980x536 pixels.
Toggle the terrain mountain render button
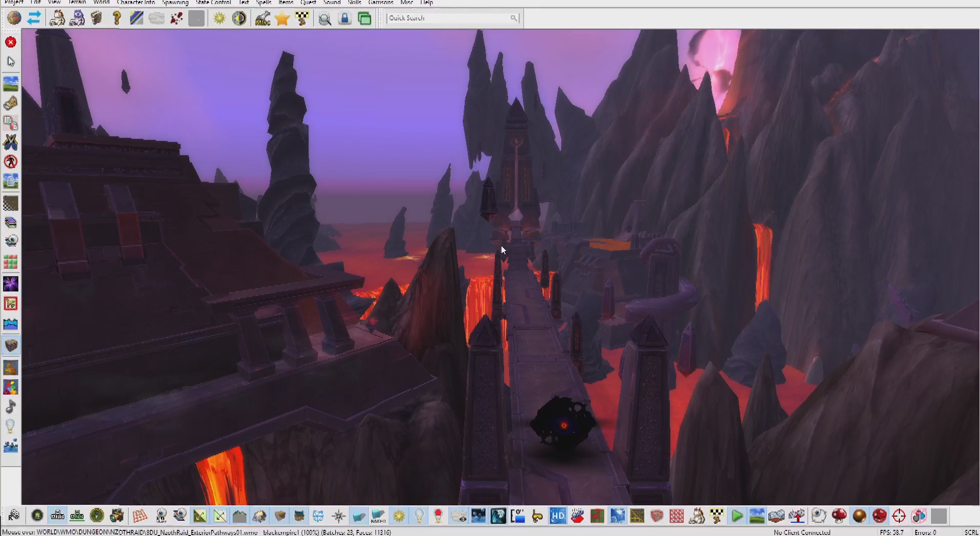pyautogui.click(x=239, y=516)
